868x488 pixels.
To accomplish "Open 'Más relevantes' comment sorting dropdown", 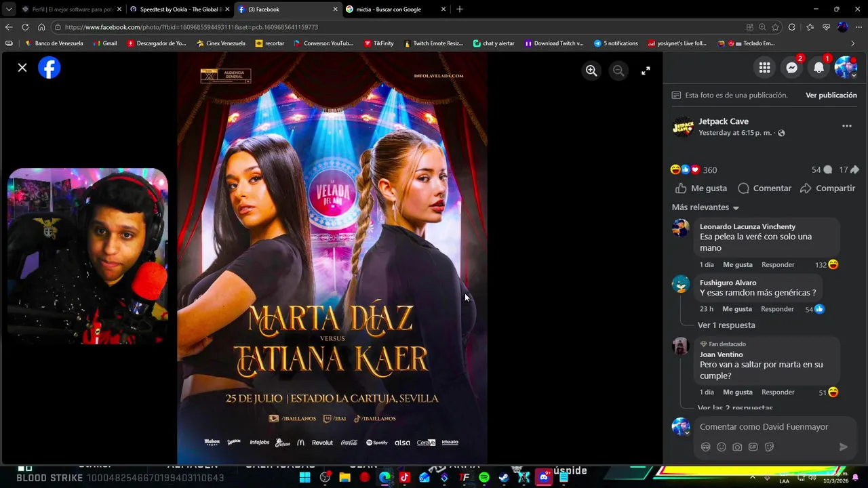I will pyautogui.click(x=705, y=207).
